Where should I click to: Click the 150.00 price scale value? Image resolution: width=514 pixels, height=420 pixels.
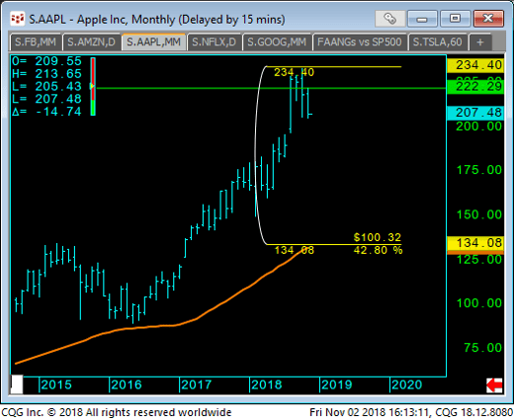coord(479,214)
